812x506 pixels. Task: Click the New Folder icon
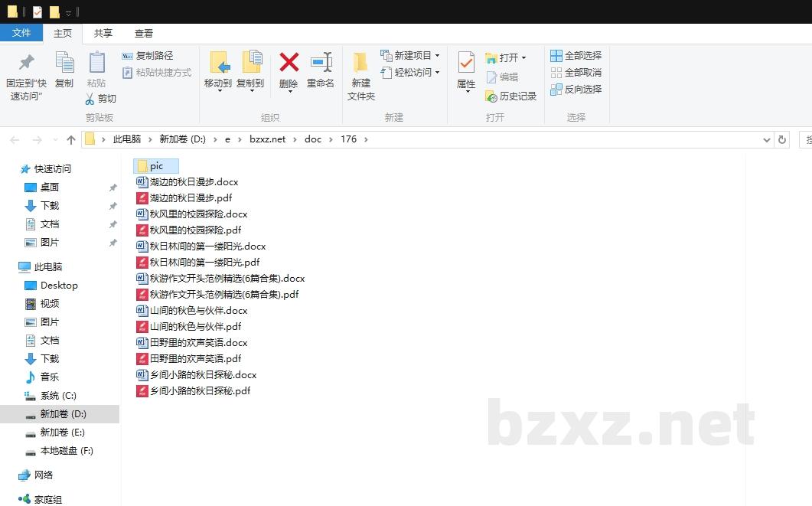[361, 63]
